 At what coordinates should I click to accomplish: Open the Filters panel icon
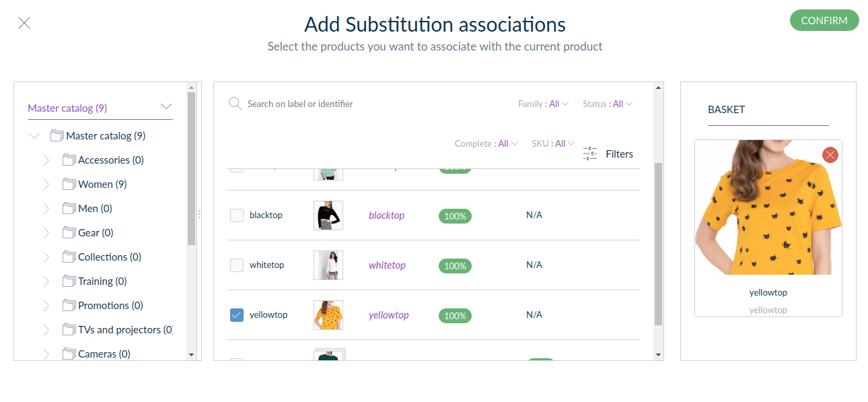click(590, 154)
